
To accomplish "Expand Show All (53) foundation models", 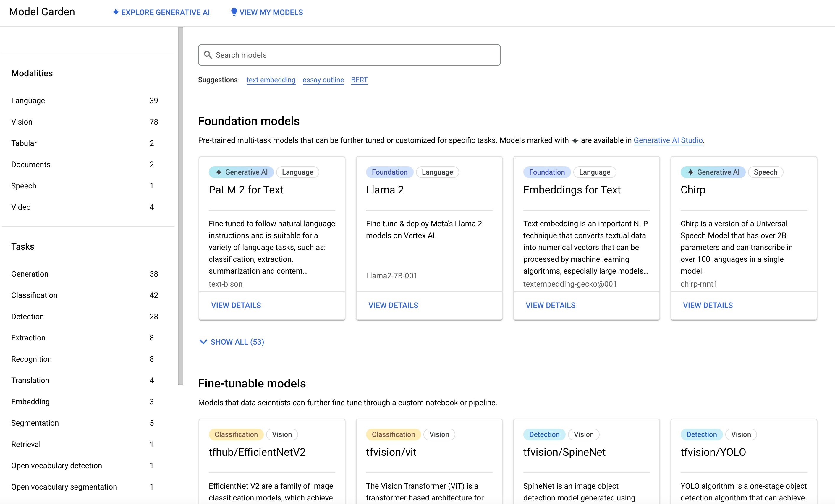I will pyautogui.click(x=232, y=342).
